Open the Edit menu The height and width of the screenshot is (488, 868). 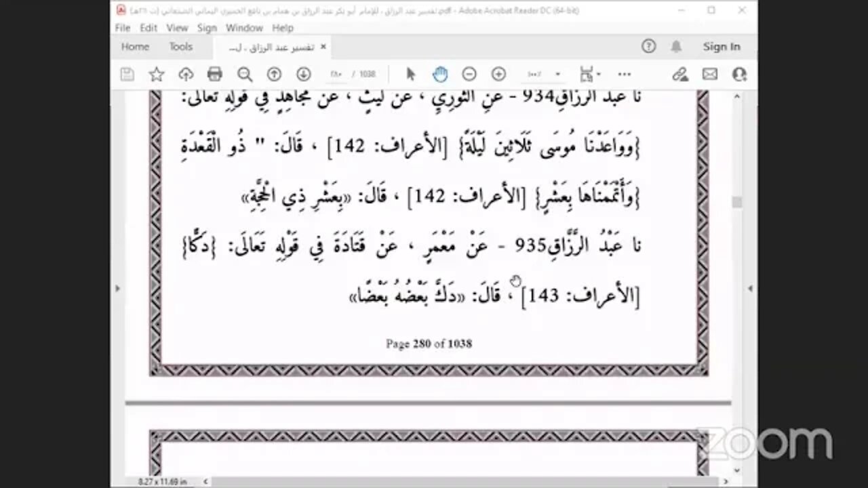click(149, 28)
